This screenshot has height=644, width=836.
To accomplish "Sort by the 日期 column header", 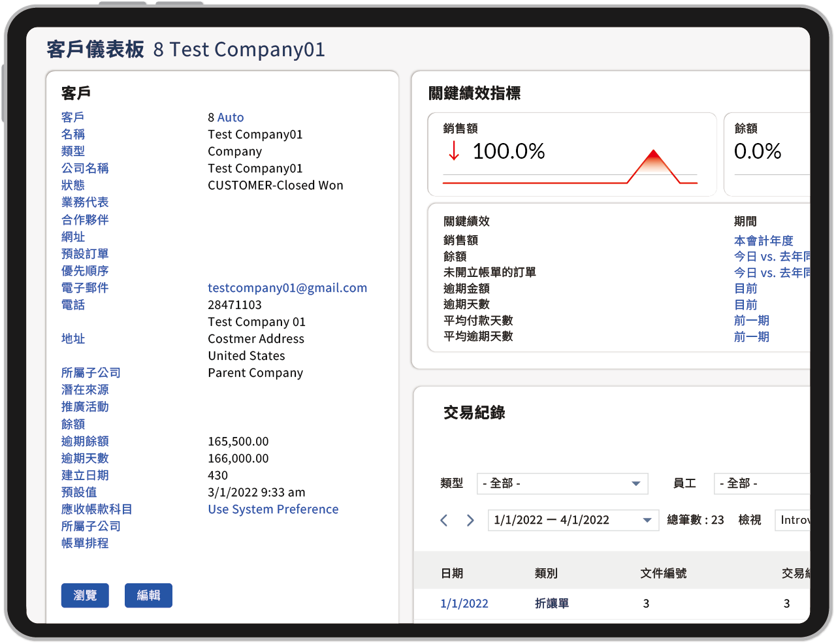I will click(452, 573).
